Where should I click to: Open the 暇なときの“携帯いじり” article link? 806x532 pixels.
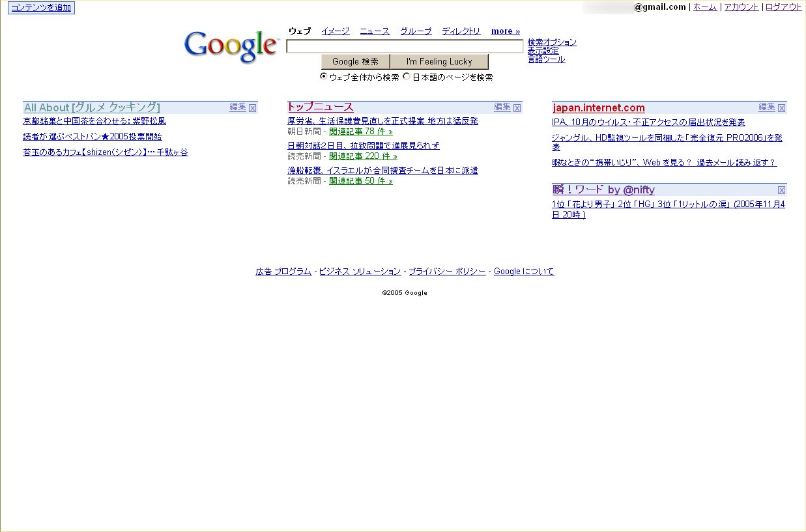coord(665,163)
